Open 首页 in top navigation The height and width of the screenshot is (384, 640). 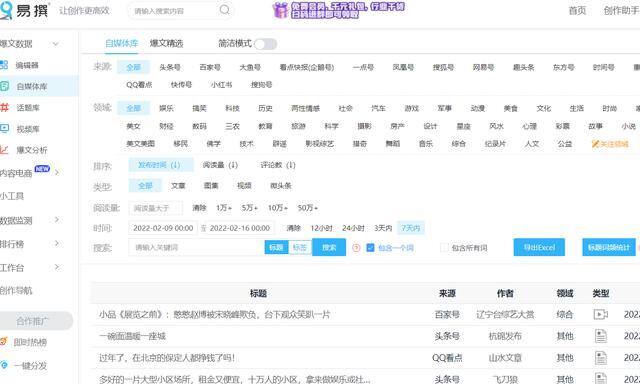coord(577,11)
